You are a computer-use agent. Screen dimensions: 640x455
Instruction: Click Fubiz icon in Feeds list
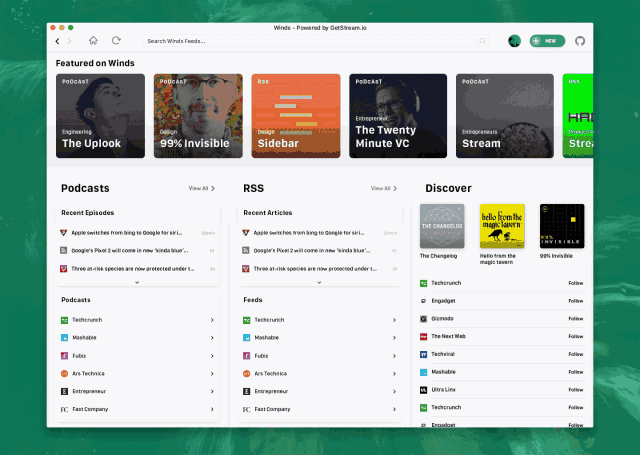click(247, 356)
